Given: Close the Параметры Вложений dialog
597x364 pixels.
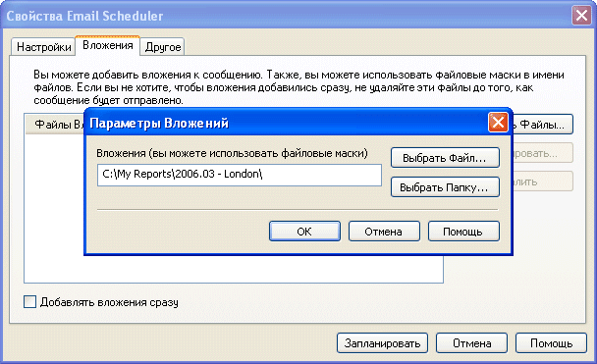Looking at the screenshot, I should [x=498, y=123].
